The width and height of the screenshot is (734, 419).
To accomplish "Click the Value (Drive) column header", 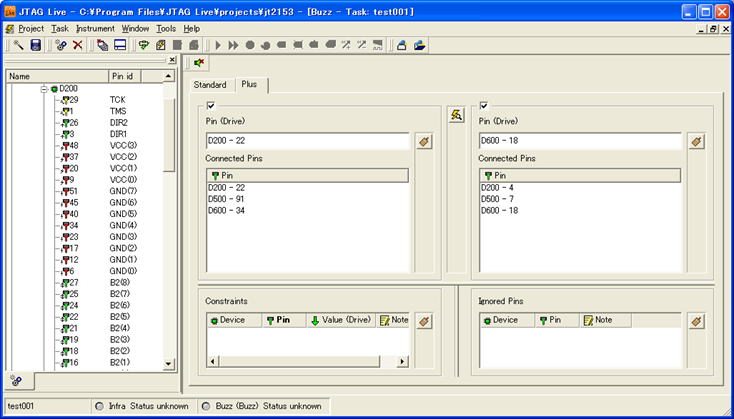I will (341, 320).
